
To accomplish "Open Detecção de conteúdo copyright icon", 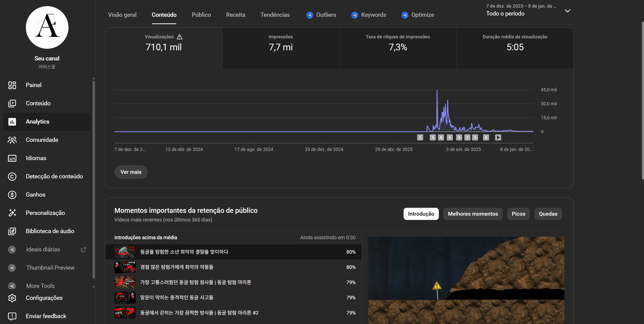I will tap(12, 176).
